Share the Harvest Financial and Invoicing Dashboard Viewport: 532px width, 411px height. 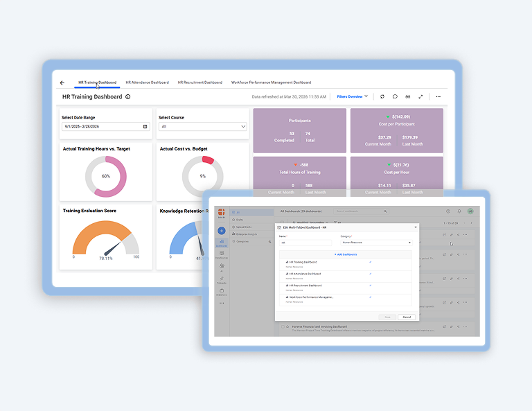point(459,326)
